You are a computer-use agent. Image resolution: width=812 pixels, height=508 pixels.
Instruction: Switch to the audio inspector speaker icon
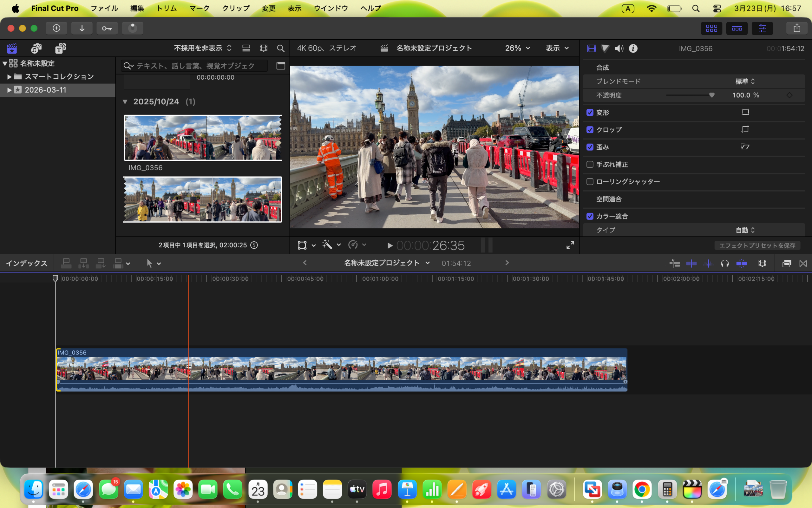[x=619, y=49]
